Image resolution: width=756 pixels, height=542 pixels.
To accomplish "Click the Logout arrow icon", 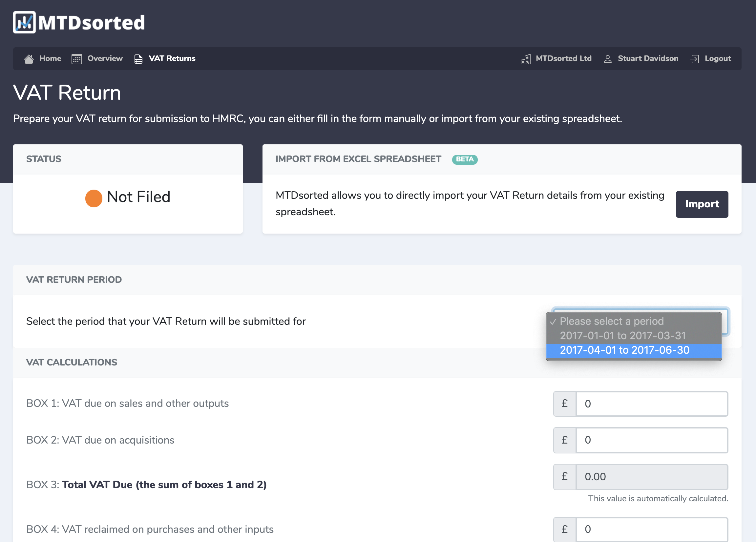I will coord(694,59).
